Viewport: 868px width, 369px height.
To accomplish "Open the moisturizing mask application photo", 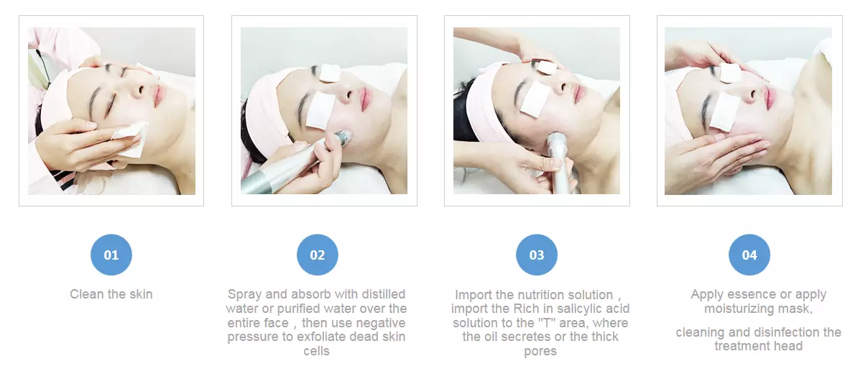I will click(749, 111).
